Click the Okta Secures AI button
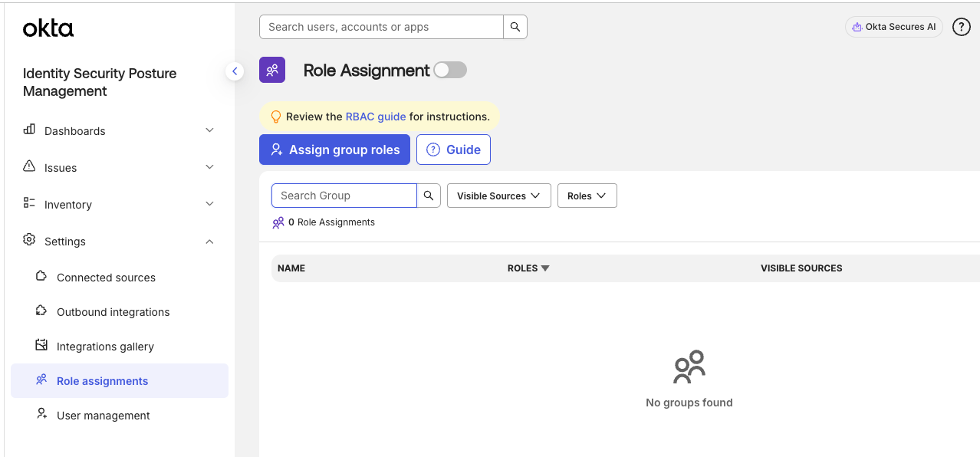 coord(894,27)
